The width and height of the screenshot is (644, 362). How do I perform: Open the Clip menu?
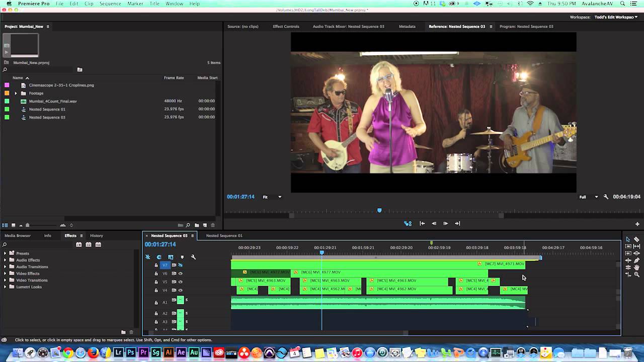pos(89,4)
